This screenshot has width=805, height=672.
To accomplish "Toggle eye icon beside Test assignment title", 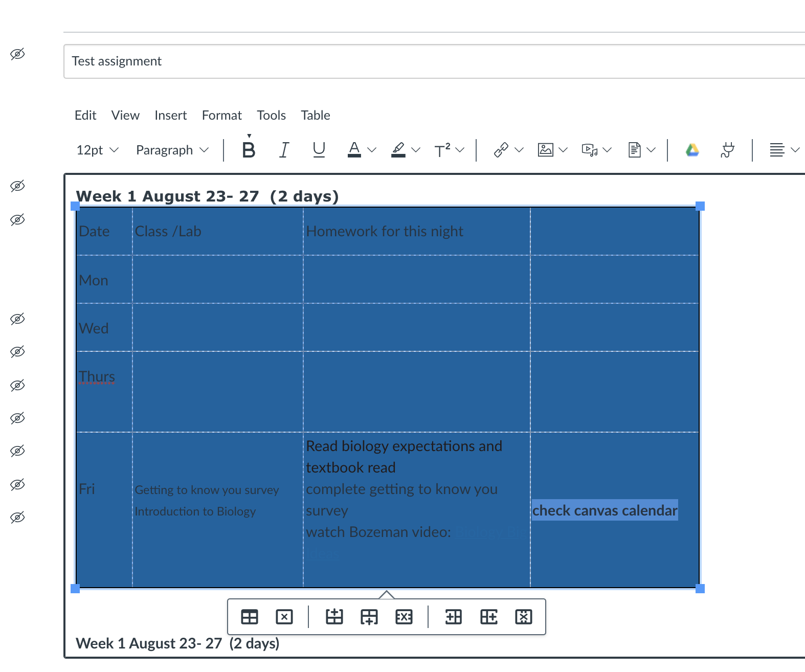I will [x=17, y=54].
